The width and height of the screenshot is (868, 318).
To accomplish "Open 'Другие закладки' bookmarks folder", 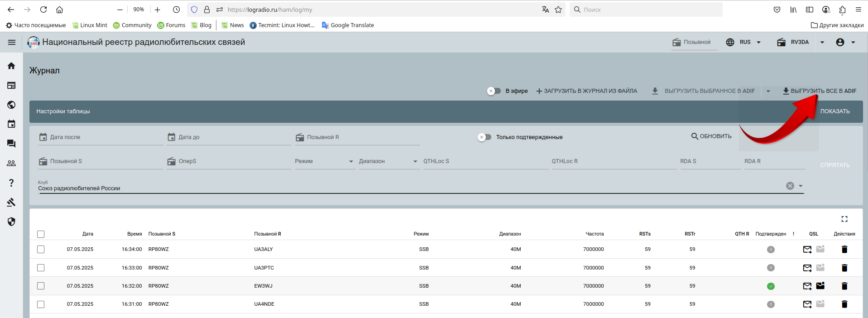I will pyautogui.click(x=837, y=25).
